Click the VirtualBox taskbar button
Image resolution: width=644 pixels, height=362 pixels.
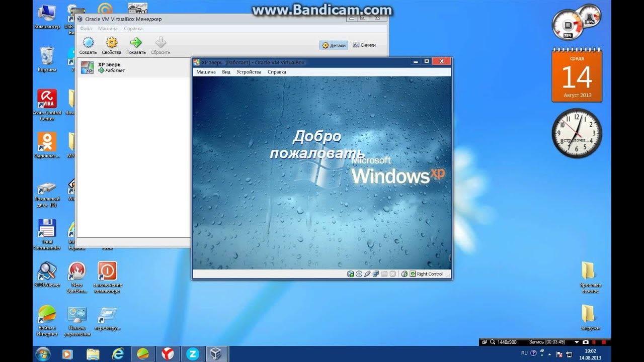click(217, 354)
